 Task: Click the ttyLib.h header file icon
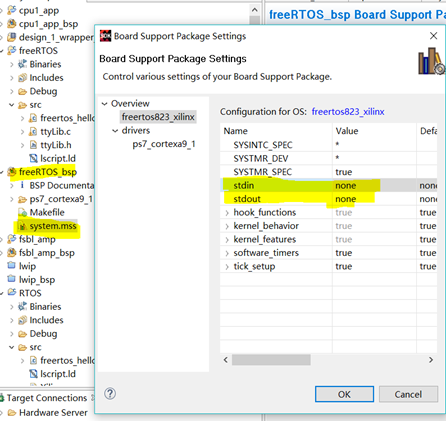click(x=33, y=145)
